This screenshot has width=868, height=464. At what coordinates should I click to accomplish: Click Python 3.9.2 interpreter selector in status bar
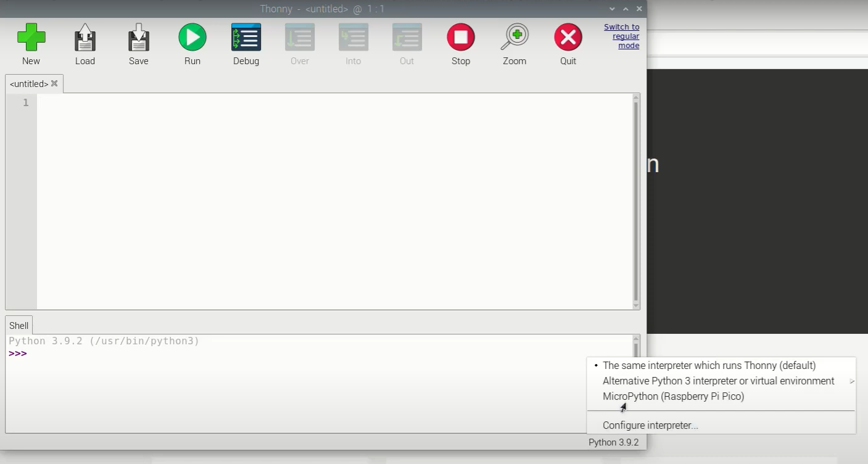[613, 442]
